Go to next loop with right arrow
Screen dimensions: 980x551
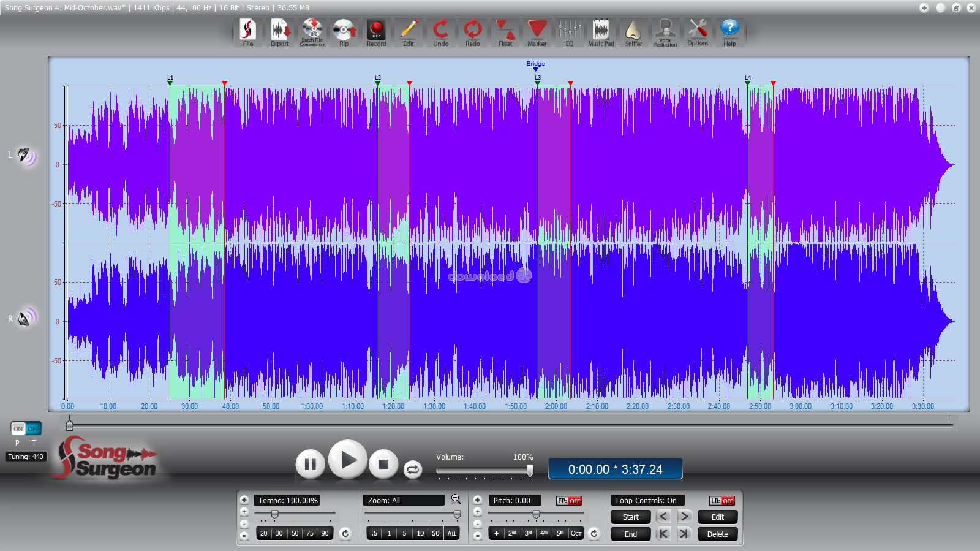click(684, 517)
